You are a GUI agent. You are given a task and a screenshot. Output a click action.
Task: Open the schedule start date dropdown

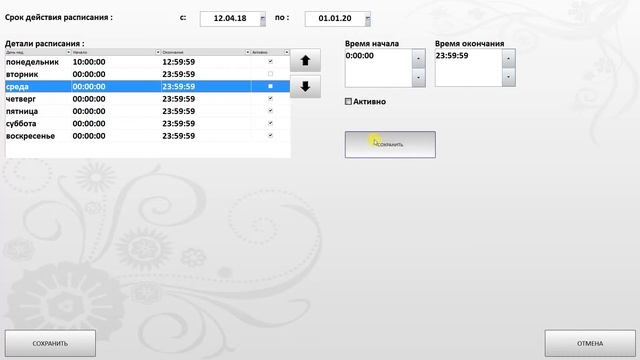click(262, 19)
